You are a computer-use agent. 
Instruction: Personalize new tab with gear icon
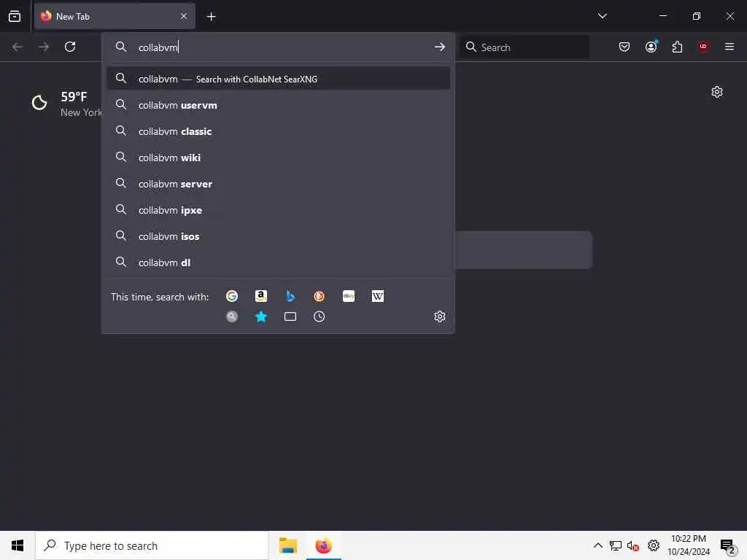pos(717,92)
